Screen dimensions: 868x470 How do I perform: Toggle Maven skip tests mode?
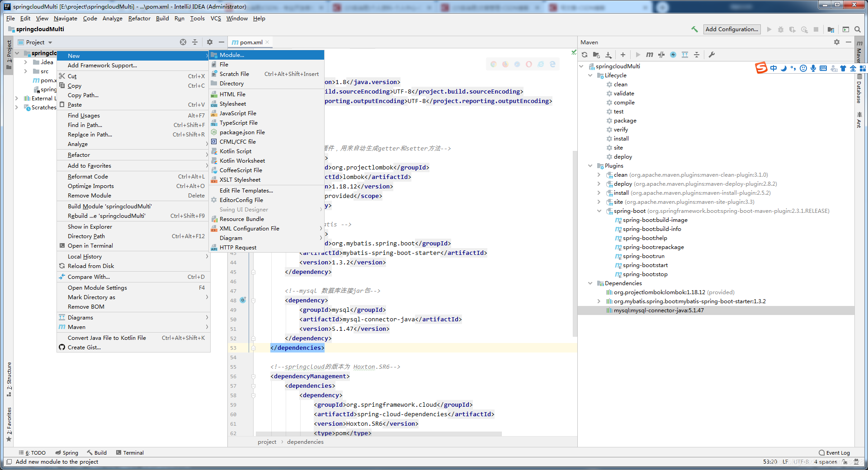point(673,55)
